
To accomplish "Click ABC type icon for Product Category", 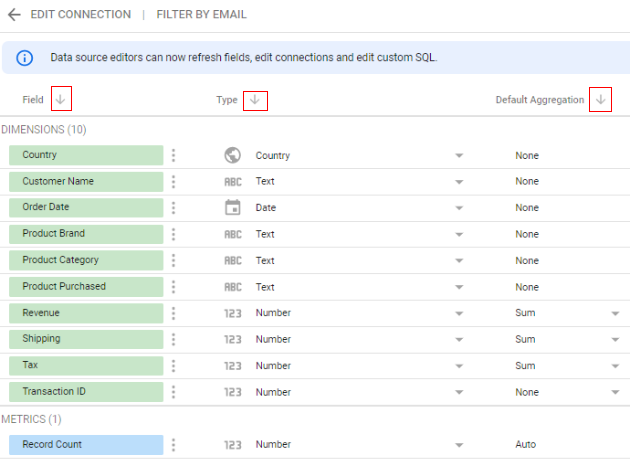I will [233, 261].
